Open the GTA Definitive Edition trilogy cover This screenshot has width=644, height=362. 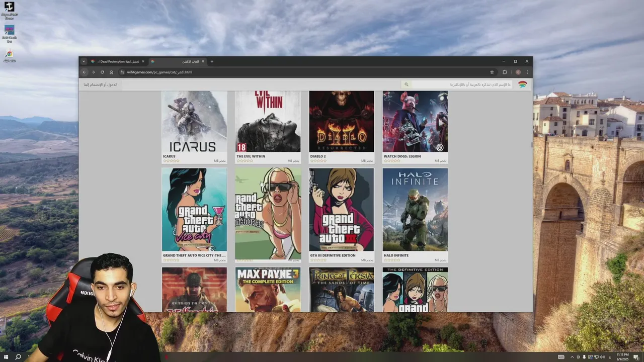[x=415, y=290]
